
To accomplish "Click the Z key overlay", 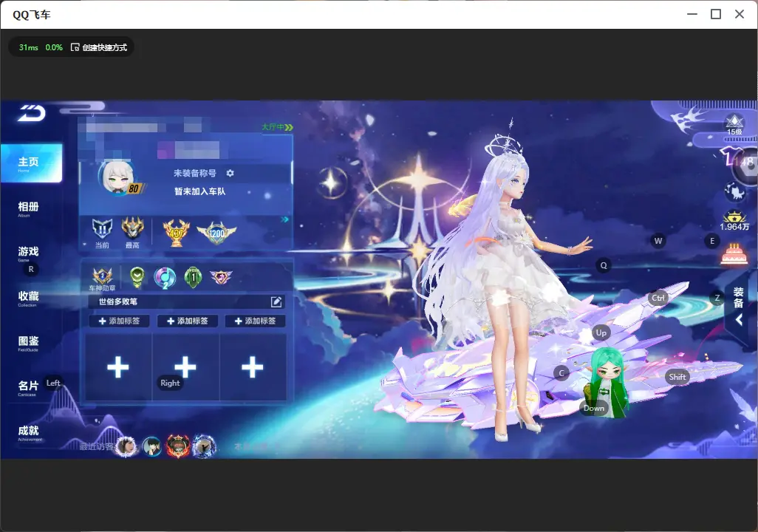I will click(x=717, y=298).
